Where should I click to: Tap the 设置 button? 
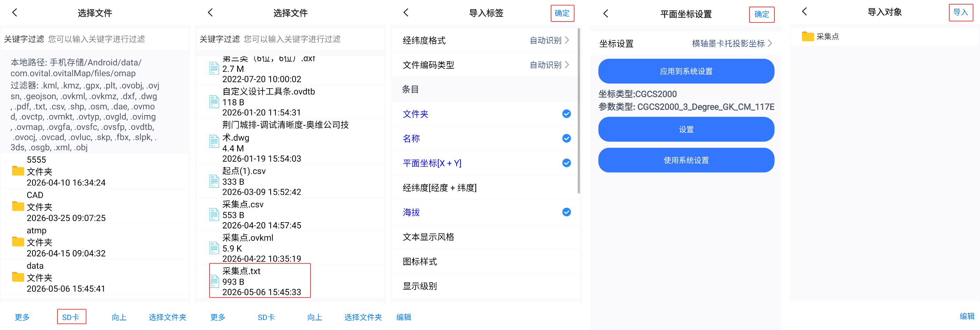[x=686, y=129]
